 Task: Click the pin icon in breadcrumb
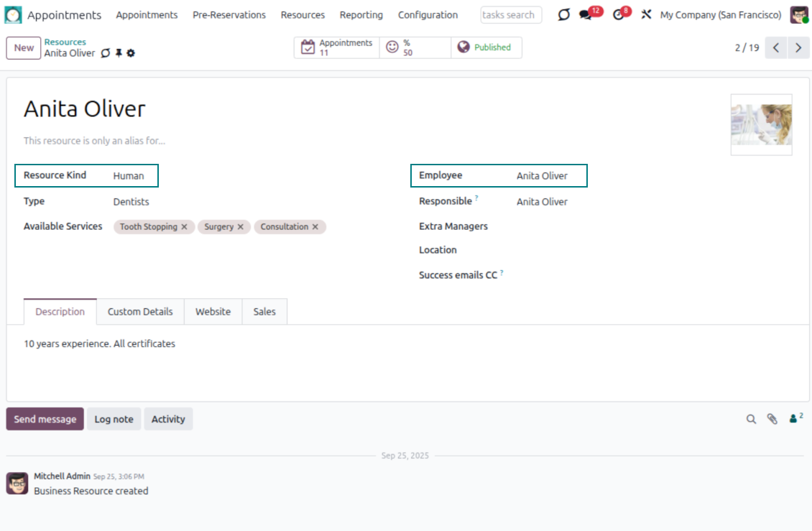[119, 53]
